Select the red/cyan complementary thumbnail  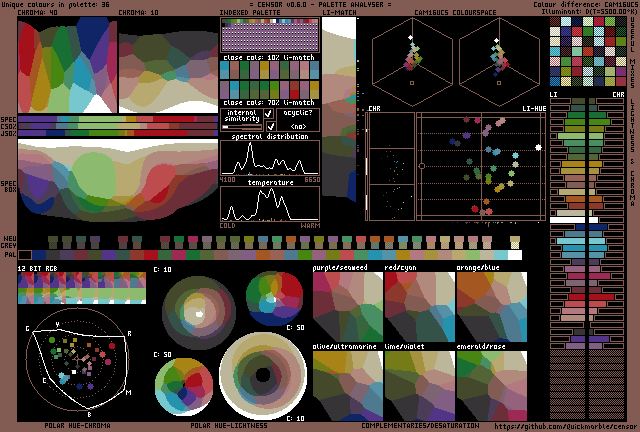(420, 307)
